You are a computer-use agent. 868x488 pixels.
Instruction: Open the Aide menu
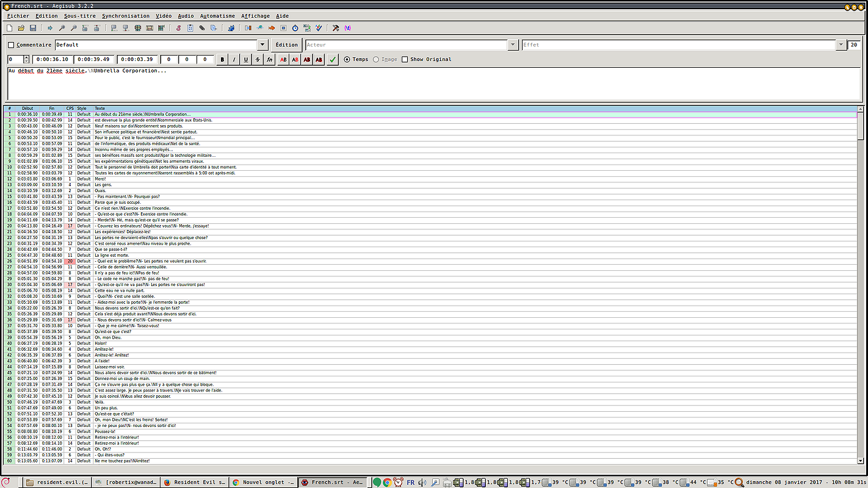[x=282, y=16]
